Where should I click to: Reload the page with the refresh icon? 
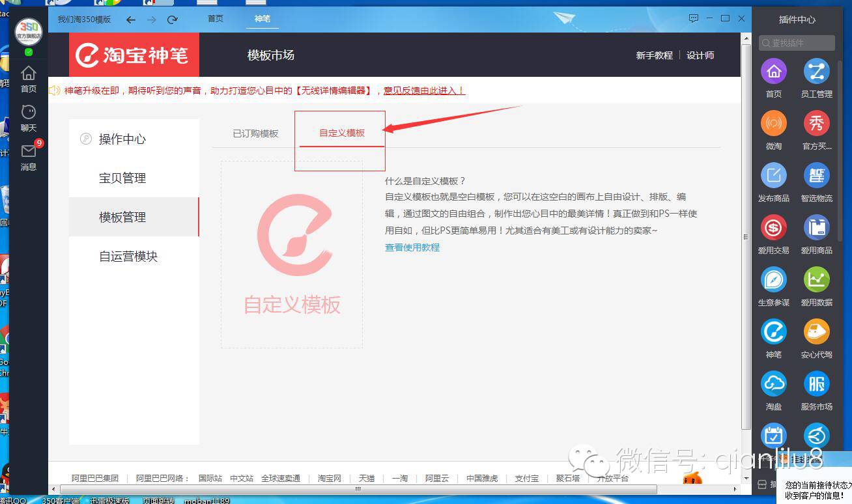tap(173, 20)
